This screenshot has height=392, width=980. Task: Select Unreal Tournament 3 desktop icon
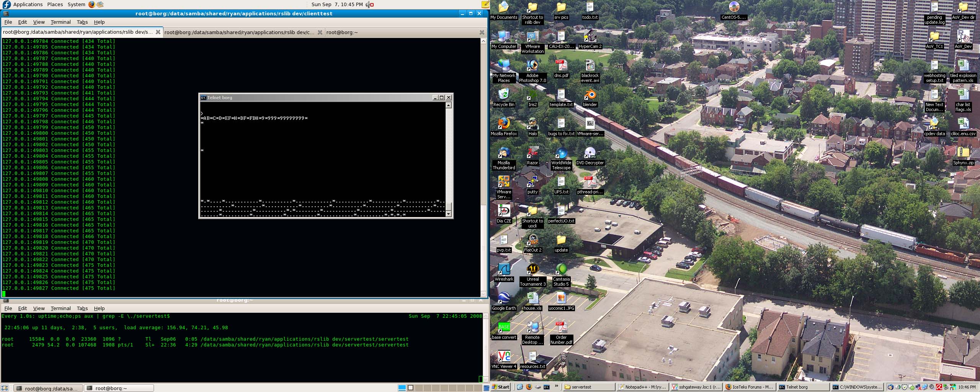[532, 275]
